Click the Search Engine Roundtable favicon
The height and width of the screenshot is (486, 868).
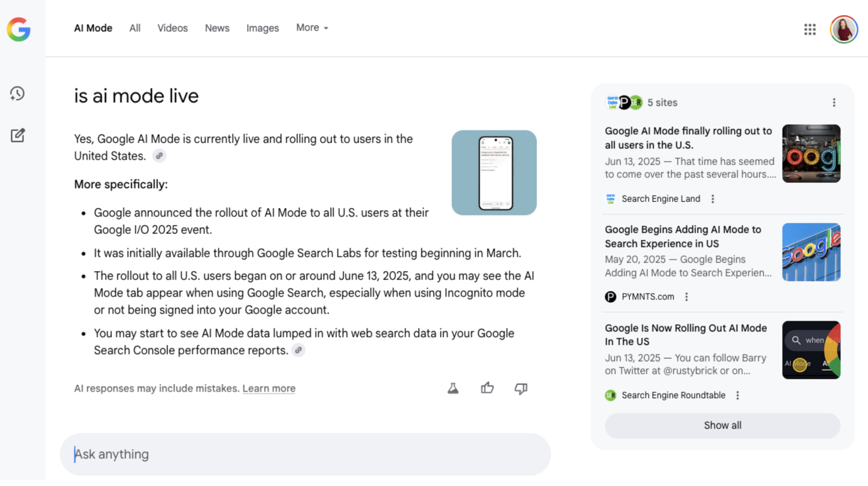coord(611,396)
